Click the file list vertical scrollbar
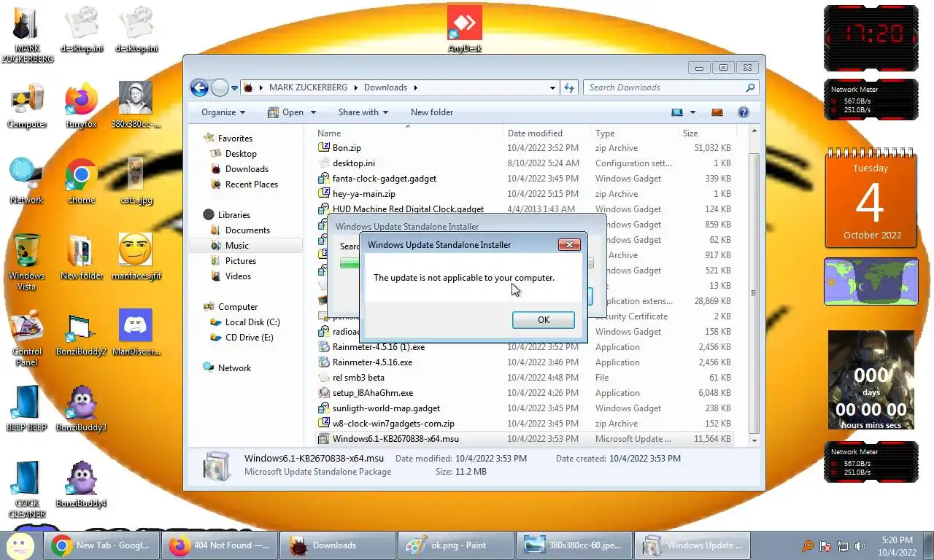Viewport: 934px width, 560px height. [754, 292]
